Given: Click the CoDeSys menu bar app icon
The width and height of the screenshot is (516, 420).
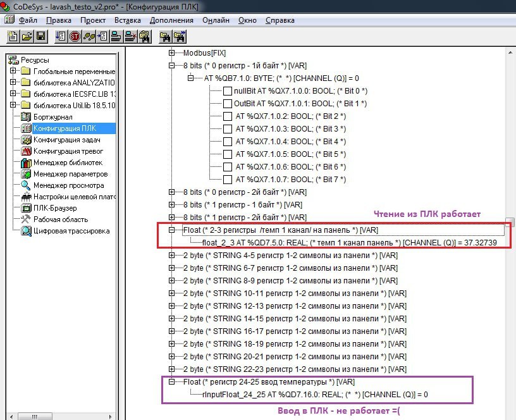Looking at the screenshot, I should click(9, 20).
